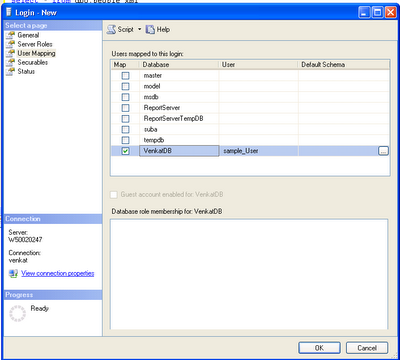Select the Securables page icon

[11, 62]
